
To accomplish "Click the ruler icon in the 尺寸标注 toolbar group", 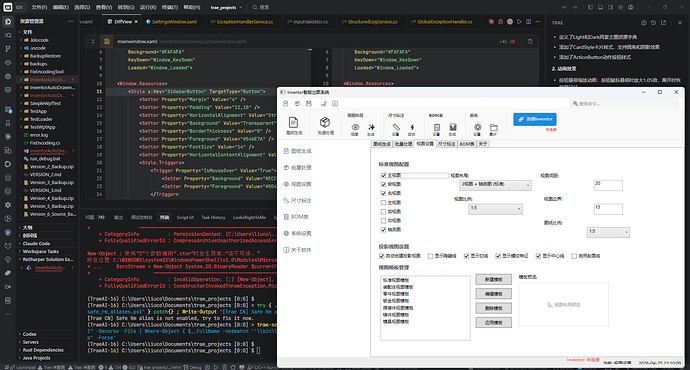I will [x=396, y=127].
